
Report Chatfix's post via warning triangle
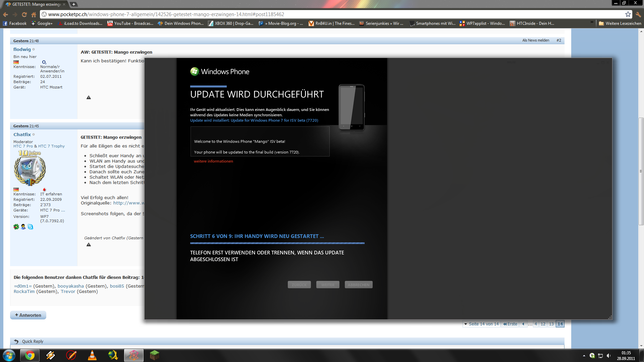pos(89,245)
